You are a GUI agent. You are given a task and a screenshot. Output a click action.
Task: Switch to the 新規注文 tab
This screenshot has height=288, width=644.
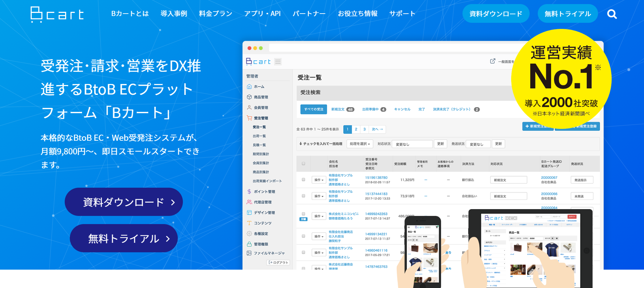pyautogui.click(x=343, y=109)
